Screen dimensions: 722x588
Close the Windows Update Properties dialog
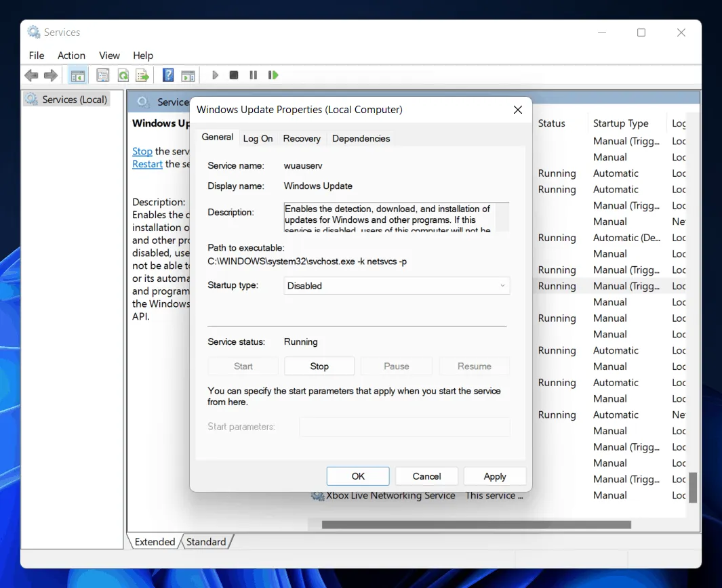517,110
